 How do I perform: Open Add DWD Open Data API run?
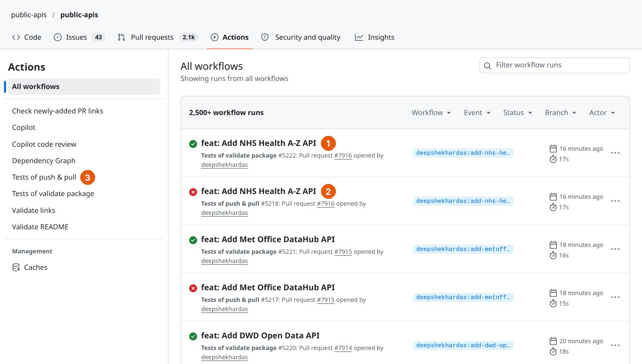coord(260,336)
